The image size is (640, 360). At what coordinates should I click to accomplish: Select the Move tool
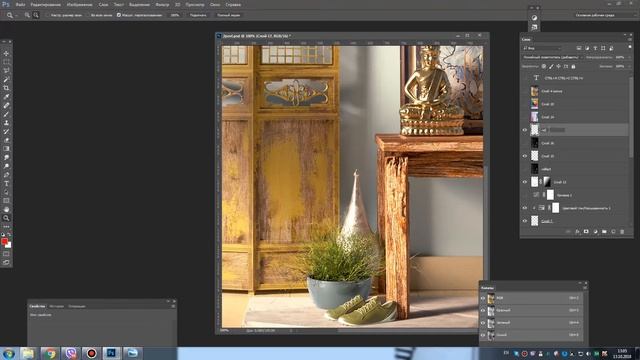[x=6, y=53]
